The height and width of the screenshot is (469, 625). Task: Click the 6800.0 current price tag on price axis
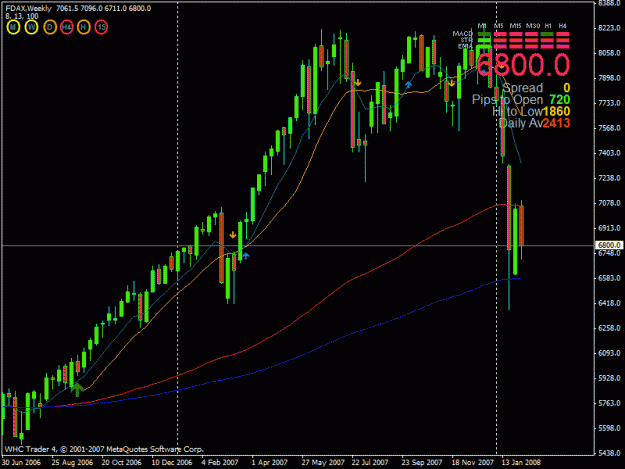tap(609, 245)
